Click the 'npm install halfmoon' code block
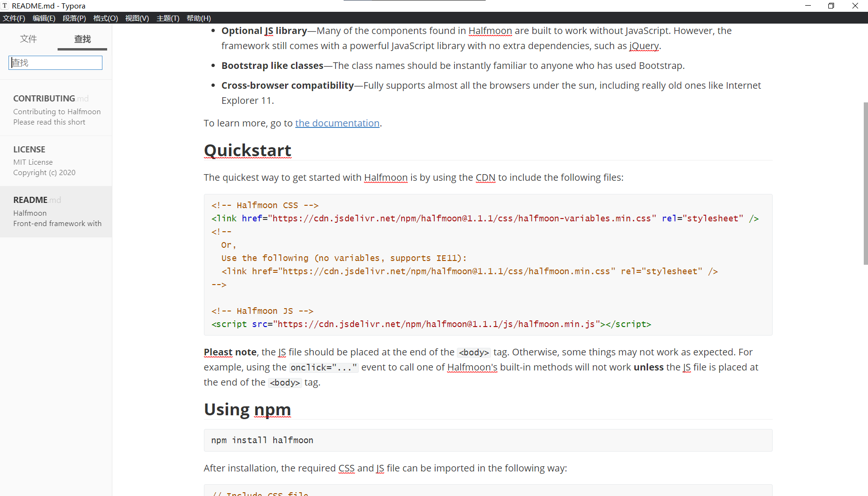868x496 pixels. 488,440
